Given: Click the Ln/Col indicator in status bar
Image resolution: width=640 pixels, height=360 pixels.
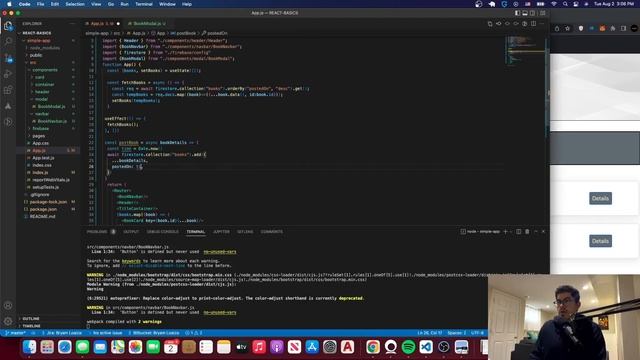Looking at the screenshot, I should pos(429,333).
